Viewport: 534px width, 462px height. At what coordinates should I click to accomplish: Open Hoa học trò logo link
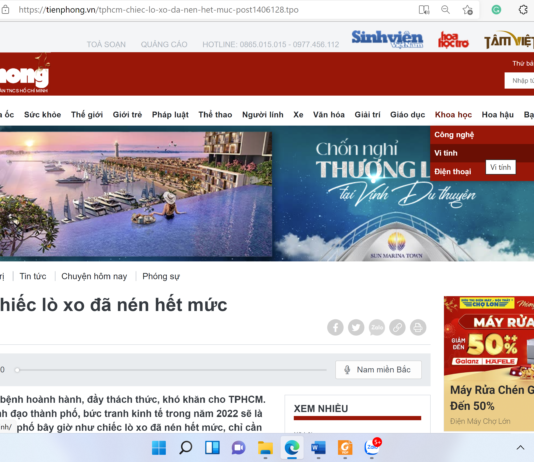tap(453, 39)
